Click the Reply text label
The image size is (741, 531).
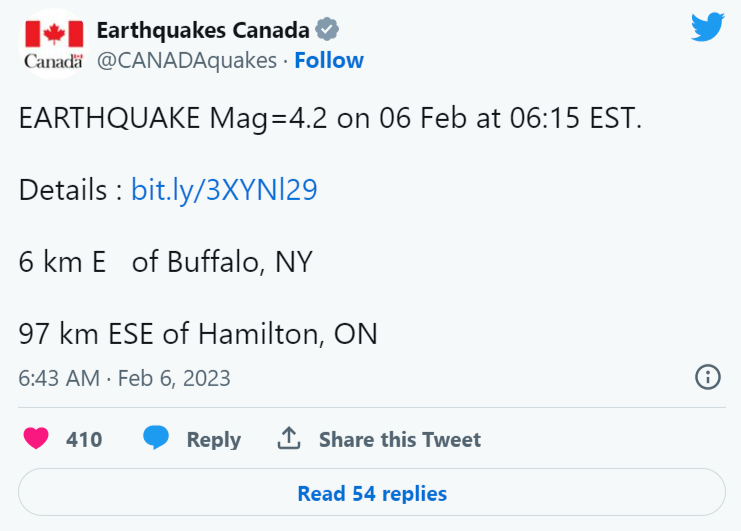[214, 440]
